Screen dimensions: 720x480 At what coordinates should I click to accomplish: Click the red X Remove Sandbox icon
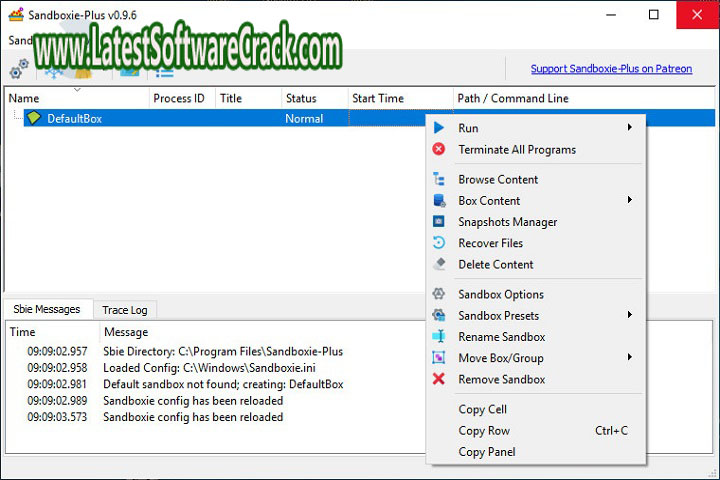[439, 380]
